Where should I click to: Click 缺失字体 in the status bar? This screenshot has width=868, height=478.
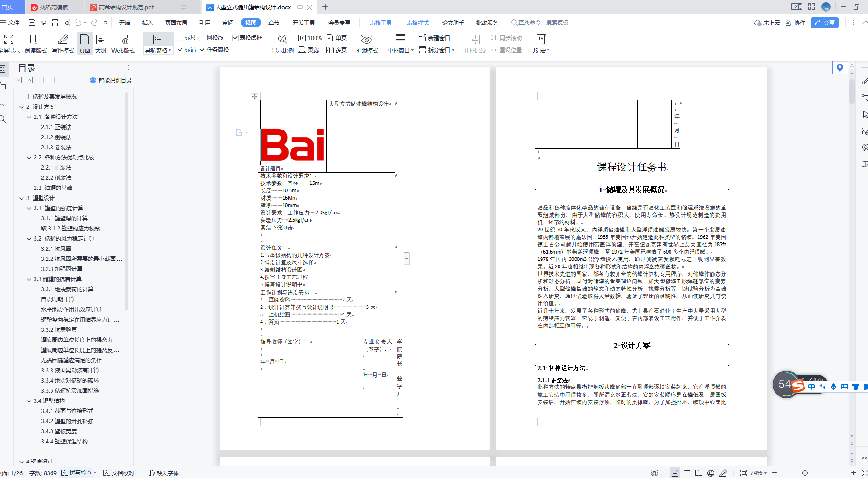pyautogui.click(x=163, y=473)
